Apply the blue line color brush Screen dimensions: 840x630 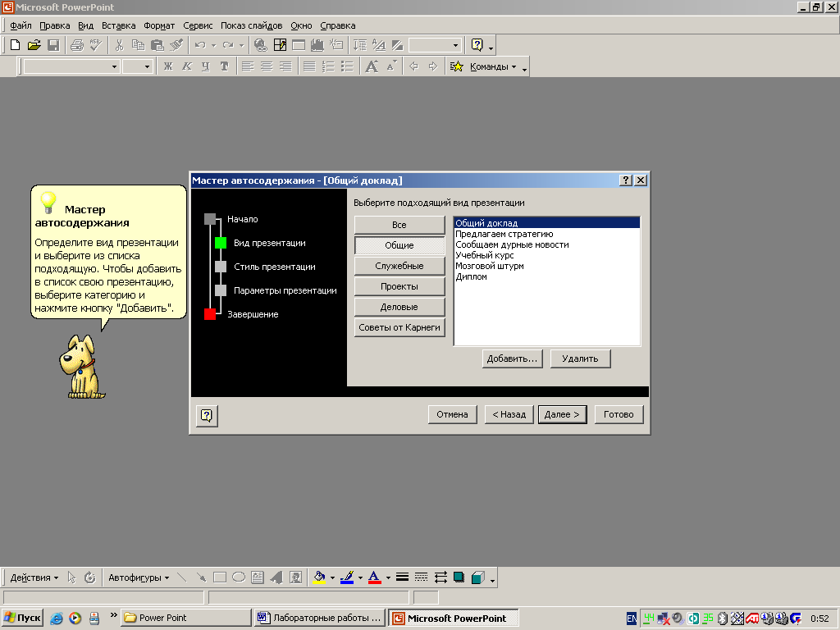(x=347, y=577)
